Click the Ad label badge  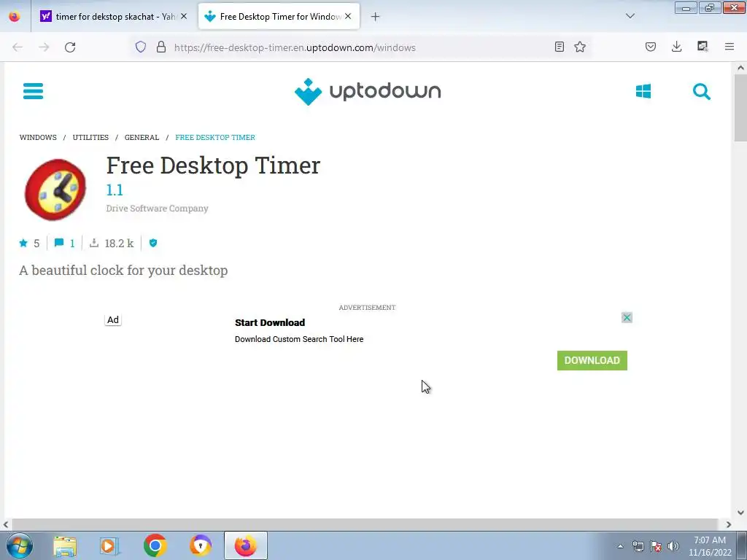point(113,320)
